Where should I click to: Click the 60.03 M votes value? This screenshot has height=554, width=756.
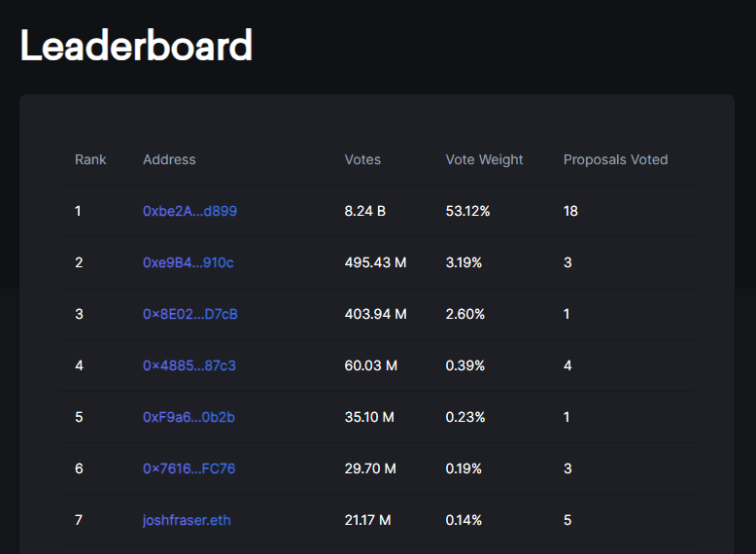(371, 365)
